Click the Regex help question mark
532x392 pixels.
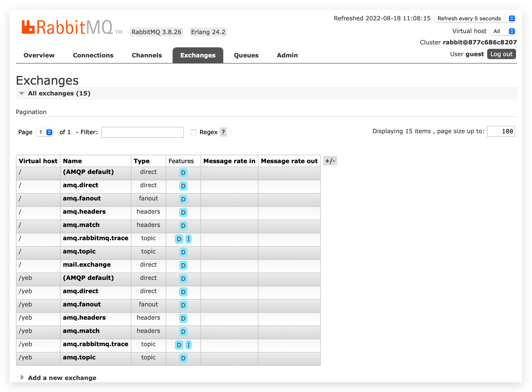pos(223,132)
